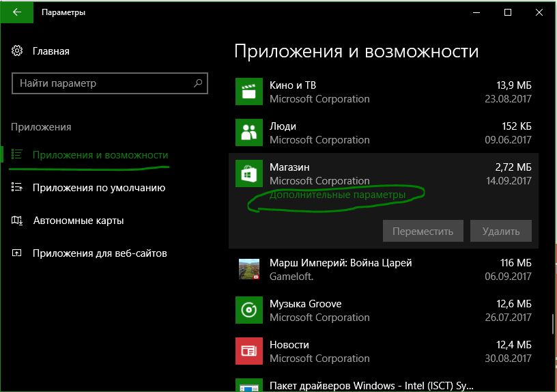Open the Главная gear icon
The width and height of the screenshot is (557, 392).
[x=17, y=51]
